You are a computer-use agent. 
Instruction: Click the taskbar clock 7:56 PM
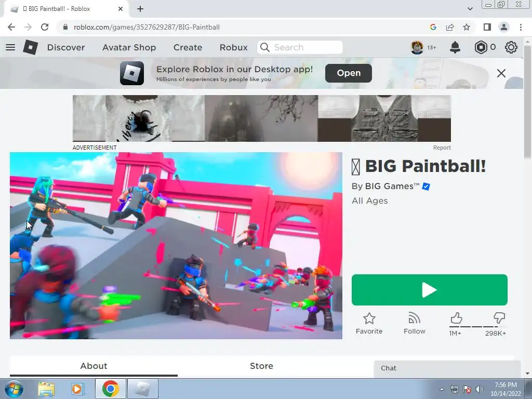point(506,385)
